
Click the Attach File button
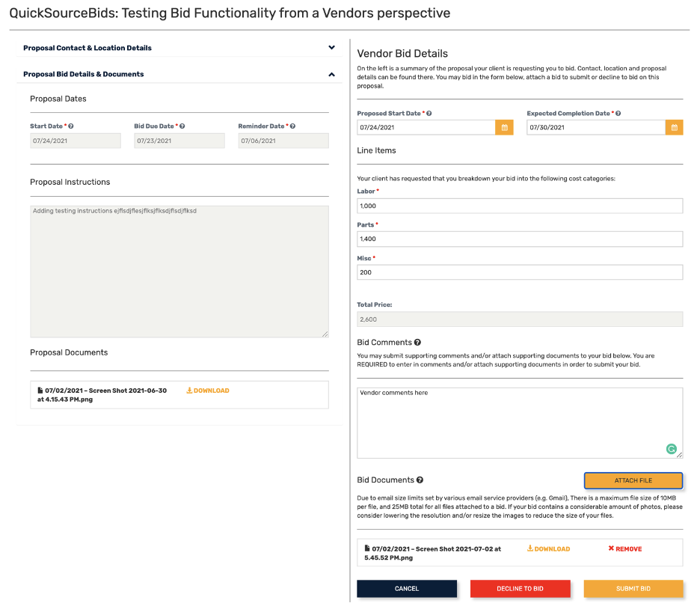tap(633, 480)
